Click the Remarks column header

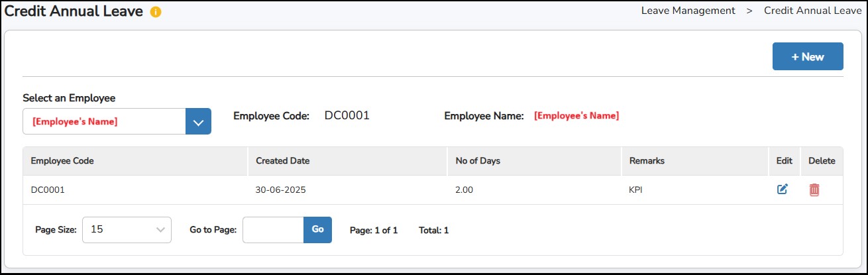[647, 161]
